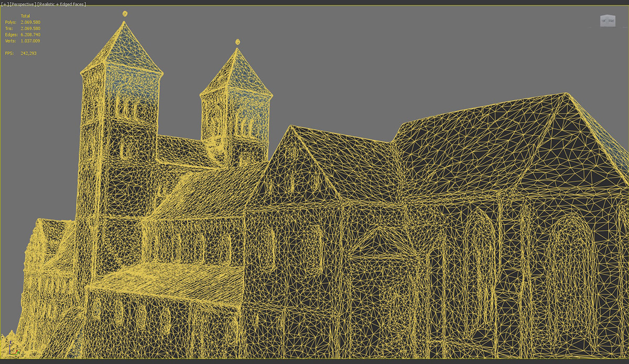Click the Polys count in viewport statistics
Screen dimensions: 629x364
point(30,23)
